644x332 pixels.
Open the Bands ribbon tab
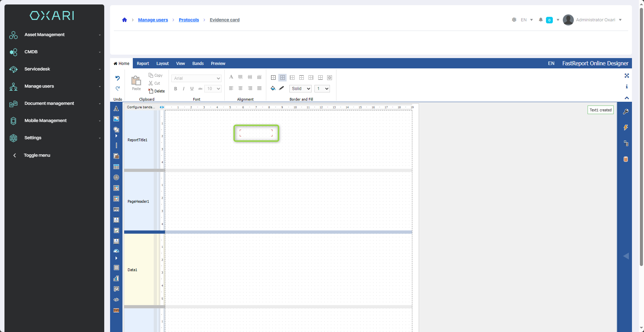click(198, 64)
